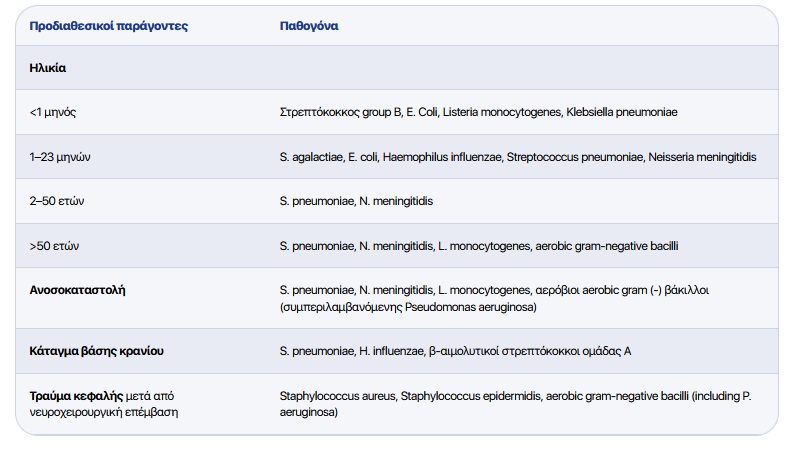Click the "<1 μηνός" age cell
This screenshot has width=800, height=458.
tap(53, 112)
